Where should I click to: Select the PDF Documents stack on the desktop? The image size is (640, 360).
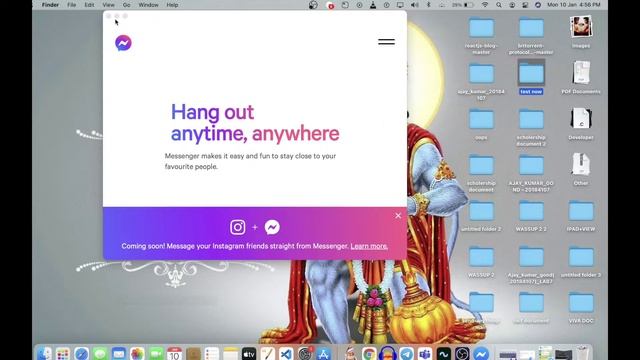point(581,78)
